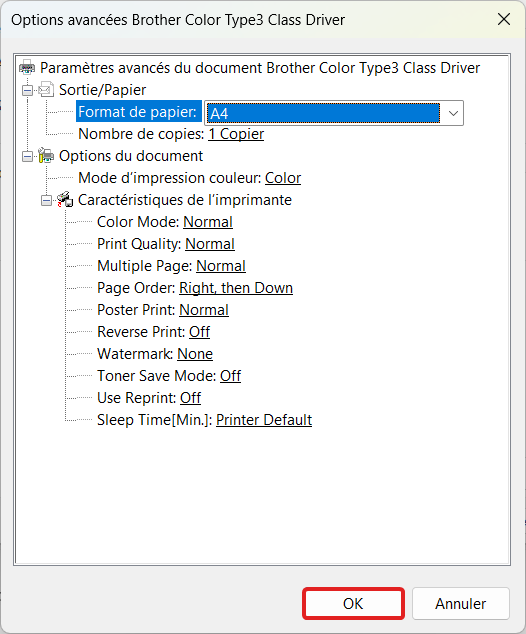Click the Print Quality Normal value
This screenshot has width=526, height=634.
click(210, 244)
